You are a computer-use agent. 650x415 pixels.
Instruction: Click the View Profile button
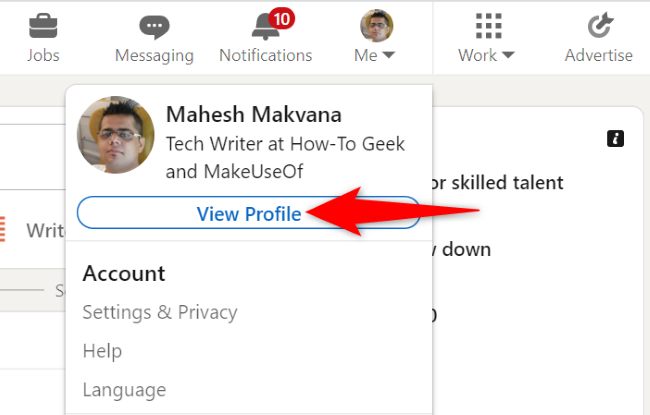tap(248, 213)
